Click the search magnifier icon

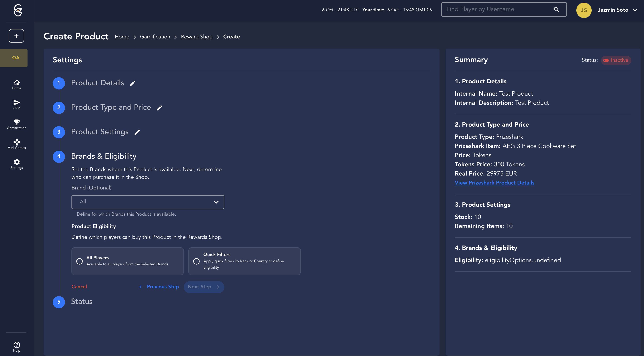click(x=556, y=10)
